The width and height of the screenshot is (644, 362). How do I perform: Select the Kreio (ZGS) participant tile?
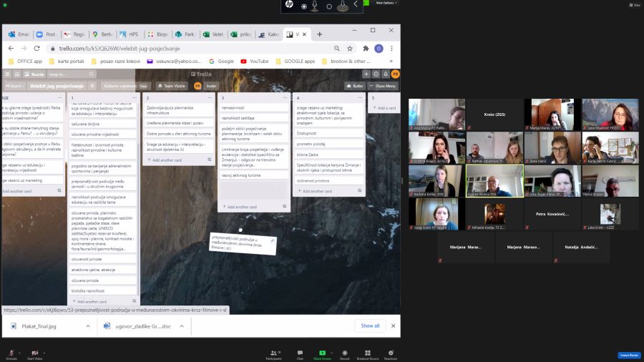pos(494,114)
